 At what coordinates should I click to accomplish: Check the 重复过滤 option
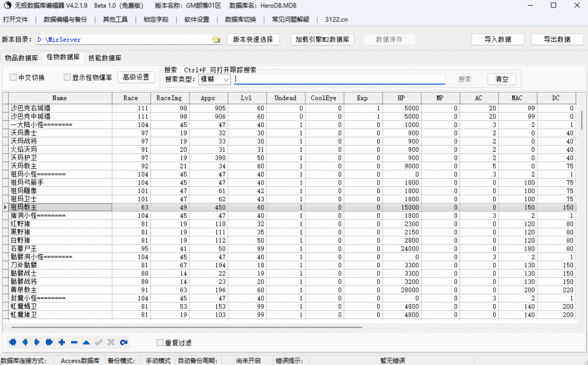coord(159,342)
